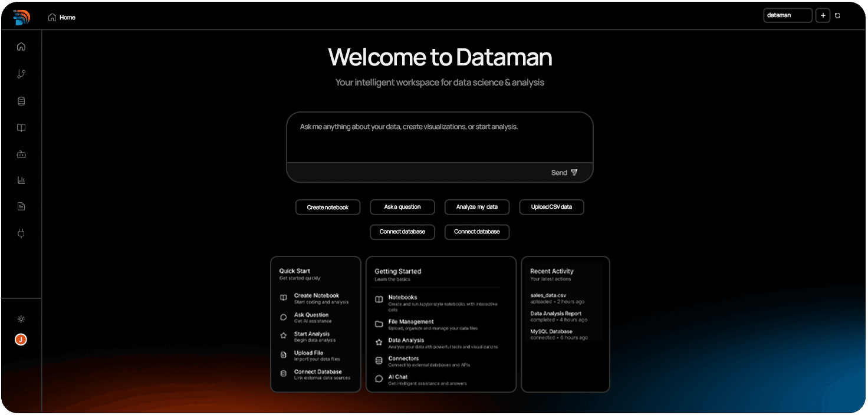868x415 pixels.
Task: Open the Notebooks section via the book icon
Action: 21,127
